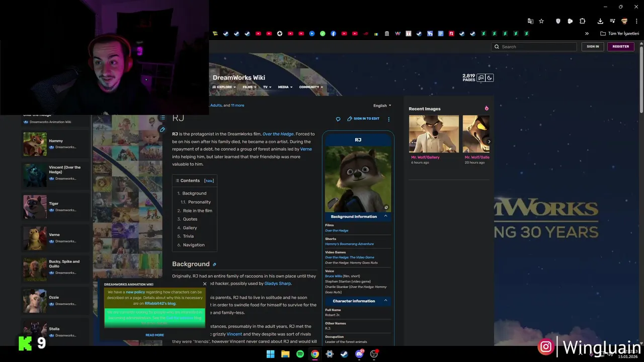Toggle dark/light theme moon icon

pyautogui.click(x=490, y=78)
